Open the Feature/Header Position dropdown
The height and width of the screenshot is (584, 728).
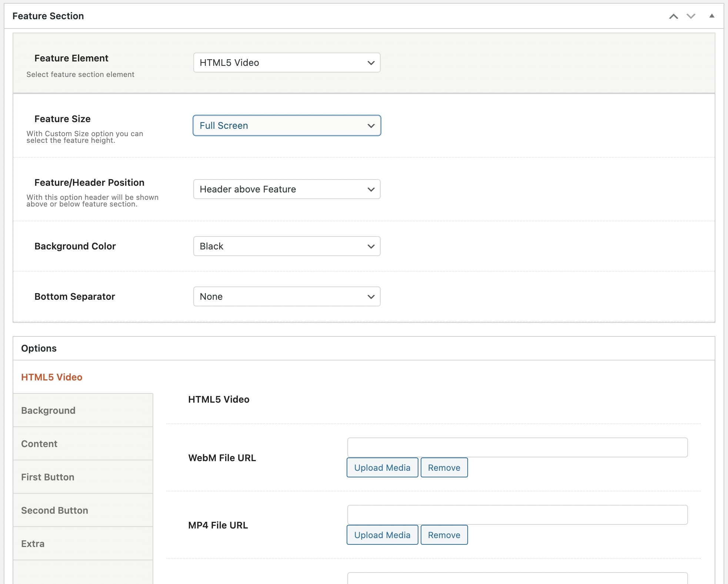(x=286, y=189)
